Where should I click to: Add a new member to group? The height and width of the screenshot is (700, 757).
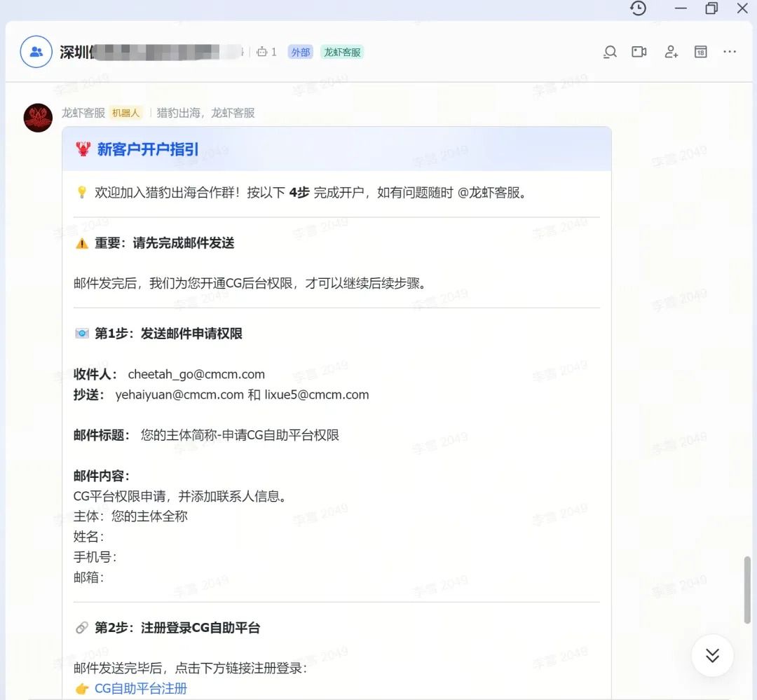671,52
